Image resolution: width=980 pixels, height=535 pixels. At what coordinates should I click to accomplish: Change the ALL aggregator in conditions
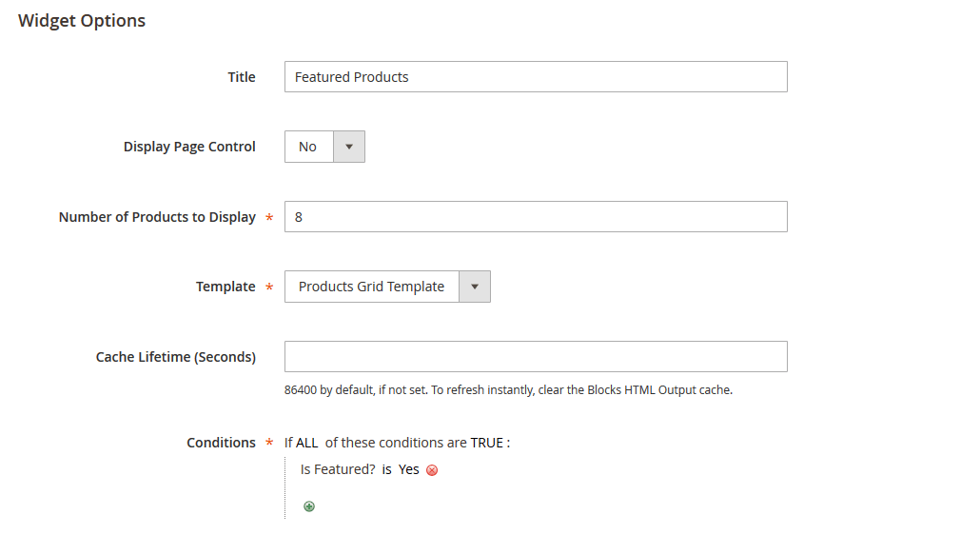point(307,443)
